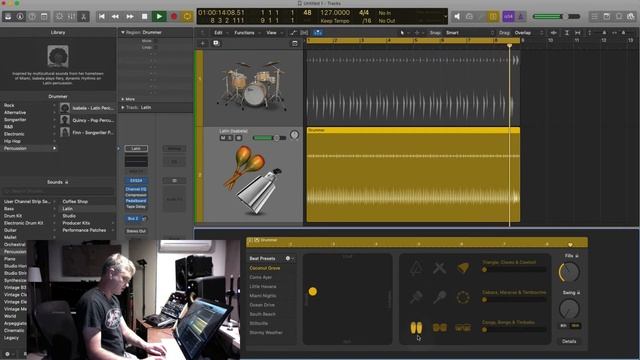Click the duplicate track button
Image resolution: width=640 pixels, height=360 pixels.
[216, 43]
